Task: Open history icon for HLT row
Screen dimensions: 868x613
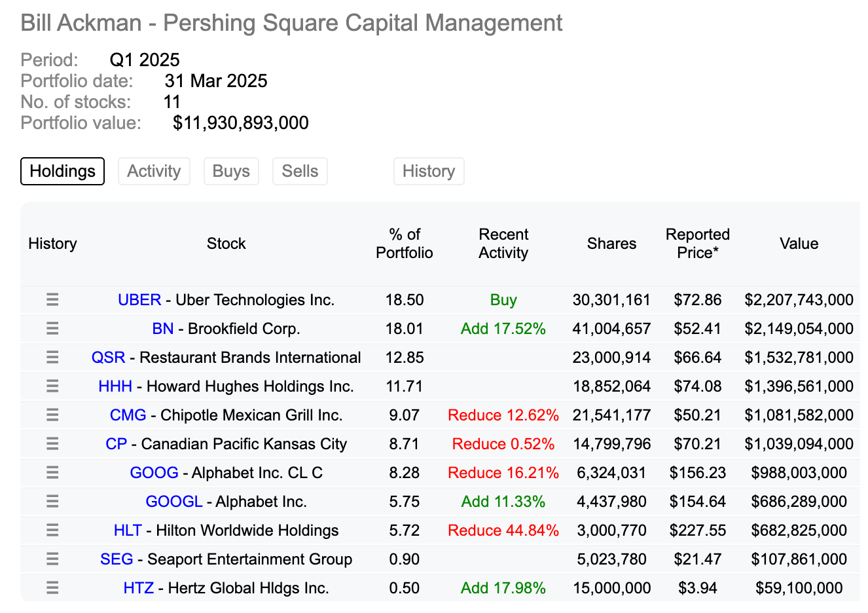Action: (x=52, y=530)
